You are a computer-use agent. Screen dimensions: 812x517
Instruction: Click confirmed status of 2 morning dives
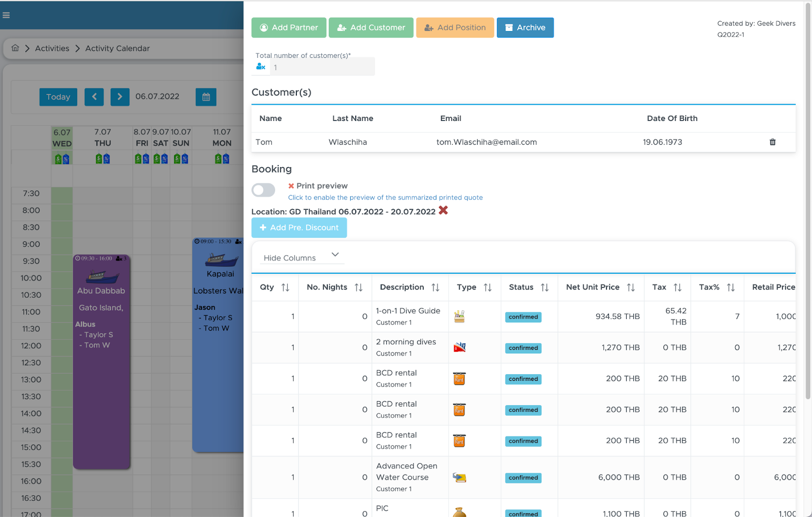point(523,348)
